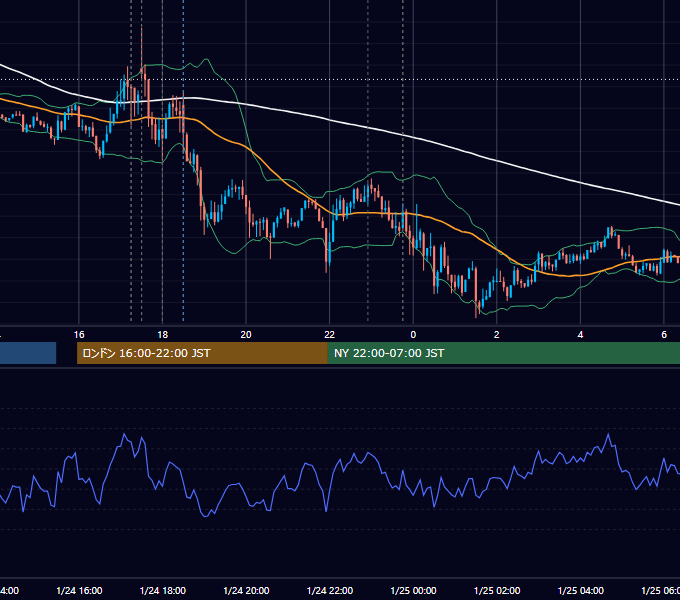680x600 pixels.
Task: Click the blue session bar left of ロンドン
Action: [x=28, y=353]
